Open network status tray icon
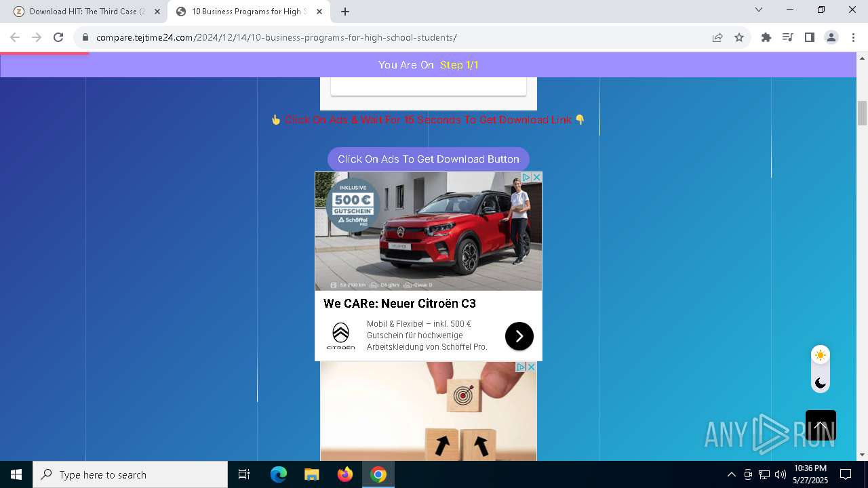The image size is (868, 488). 764,474
